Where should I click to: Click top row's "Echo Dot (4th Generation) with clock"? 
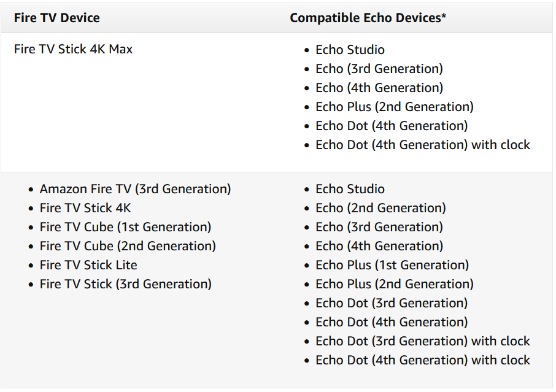click(x=423, y=145)
